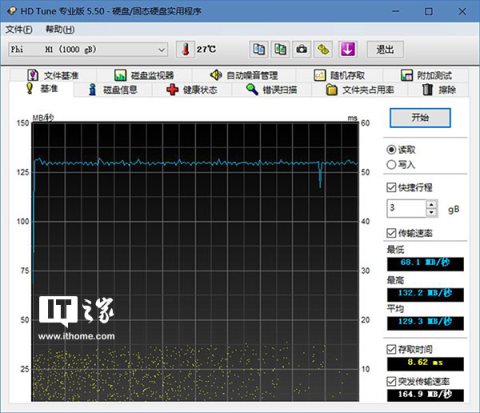Click the HD Tune title bar app icon
Screen dimensions: 480x413
[11, 11]
